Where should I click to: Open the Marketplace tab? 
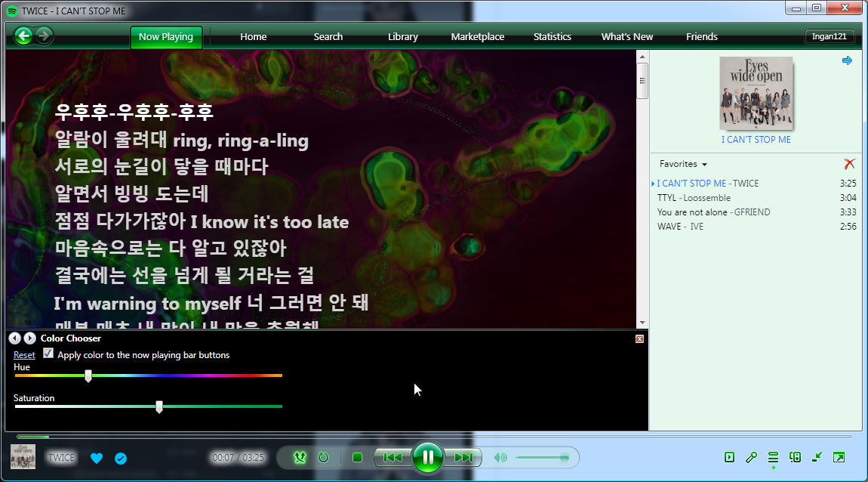click(x=478, y=37)
